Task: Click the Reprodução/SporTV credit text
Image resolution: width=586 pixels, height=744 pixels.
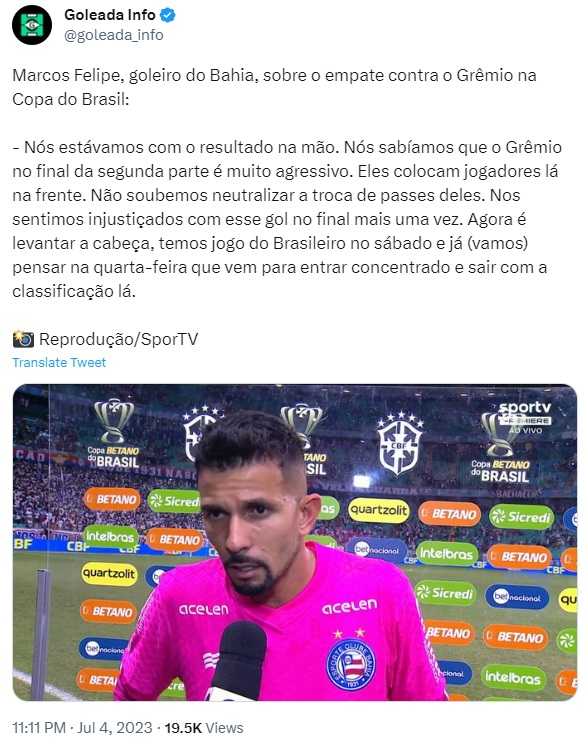Action: click(x=119, y=339)
